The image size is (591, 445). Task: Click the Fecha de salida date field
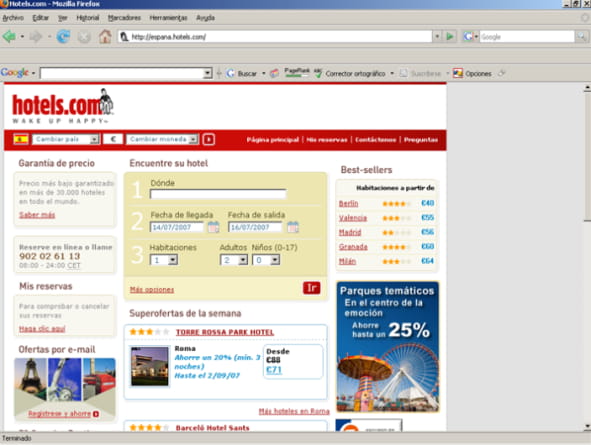pos(255,227)
